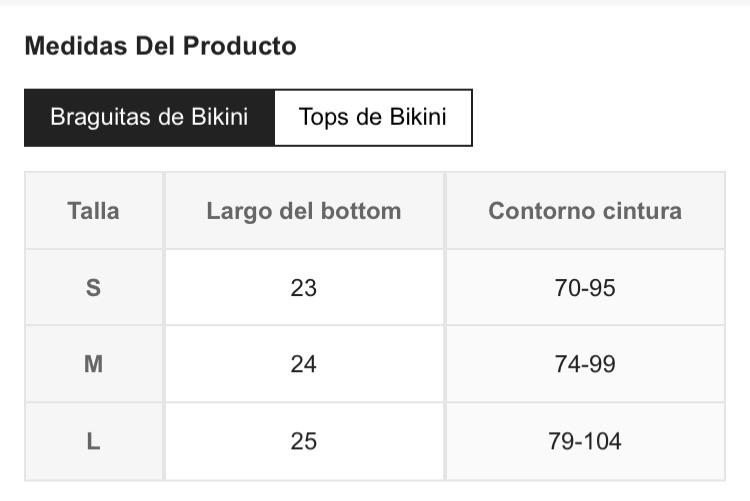Viewport: 750px width, 501px height.
Task: Click the word Tops in the white tab
Action: (324, 118)
